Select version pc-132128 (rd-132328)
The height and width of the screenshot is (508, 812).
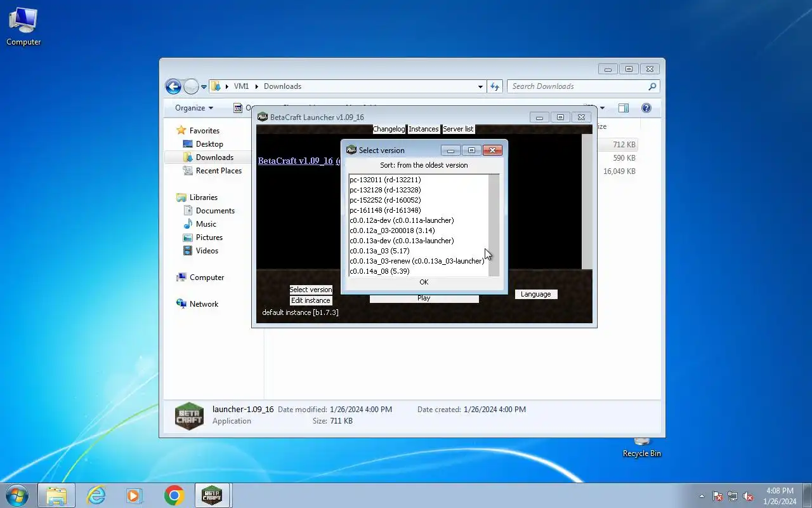[x=418, y=190]
